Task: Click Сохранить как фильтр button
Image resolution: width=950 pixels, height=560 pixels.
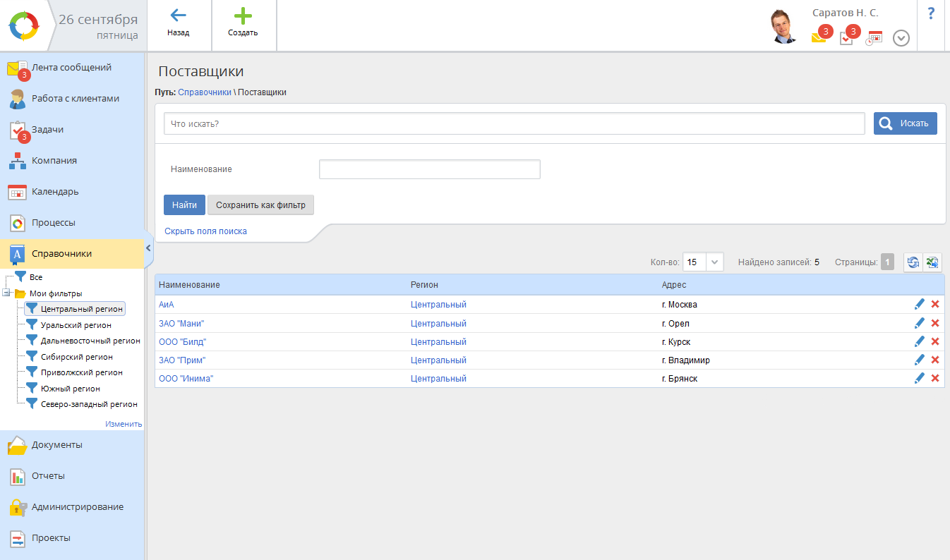Action: [260, 205]
